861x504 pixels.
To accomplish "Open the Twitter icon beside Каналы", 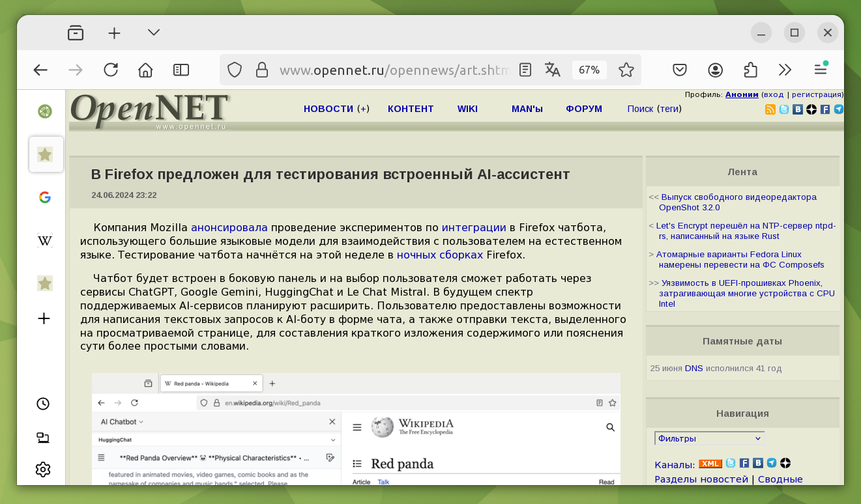I will pyautogui.click(x=731, y=463).
